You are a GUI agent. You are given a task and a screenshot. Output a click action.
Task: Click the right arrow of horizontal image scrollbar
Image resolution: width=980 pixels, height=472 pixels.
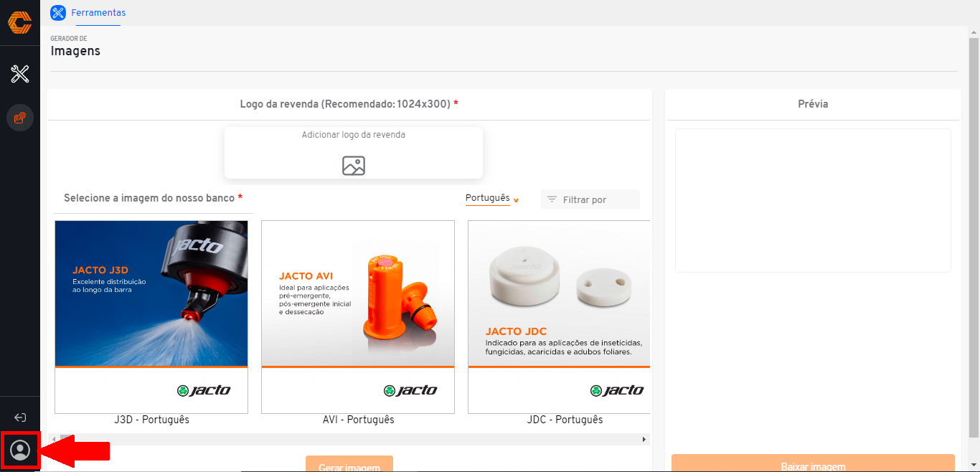tap(644, 439)
